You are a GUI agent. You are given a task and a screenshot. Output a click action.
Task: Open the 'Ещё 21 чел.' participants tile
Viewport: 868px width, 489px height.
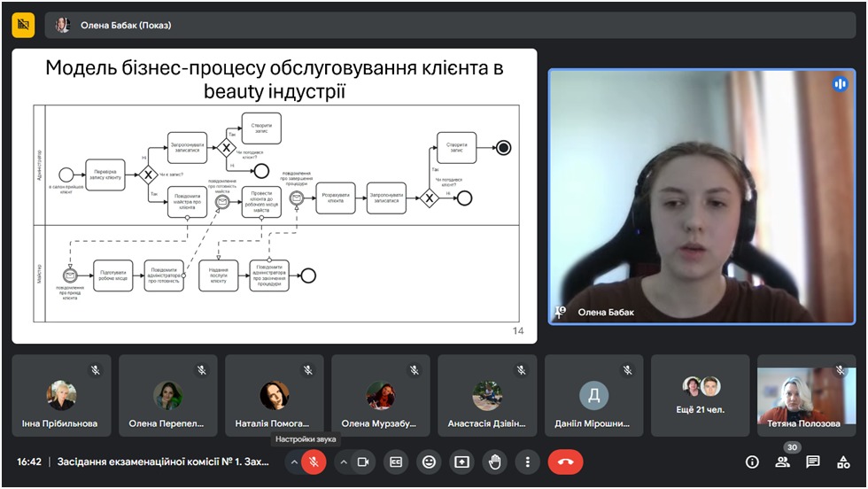pos(701,395)
